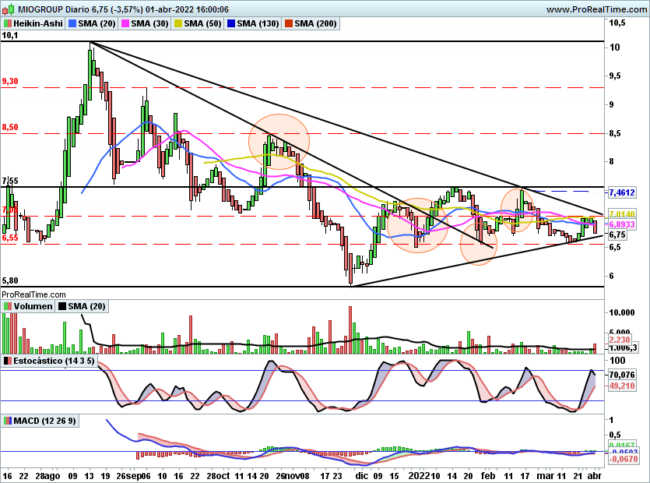Click the MACD panel indicator icon
The image size is (650, 483).
[x=8, y=426]
